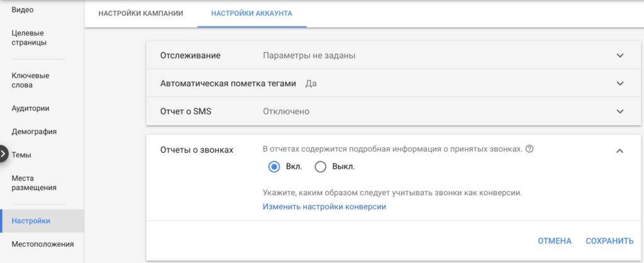Navigate to "Ключевые слова" section
Viewport: 644px width, 263px height.
(30, 80)
